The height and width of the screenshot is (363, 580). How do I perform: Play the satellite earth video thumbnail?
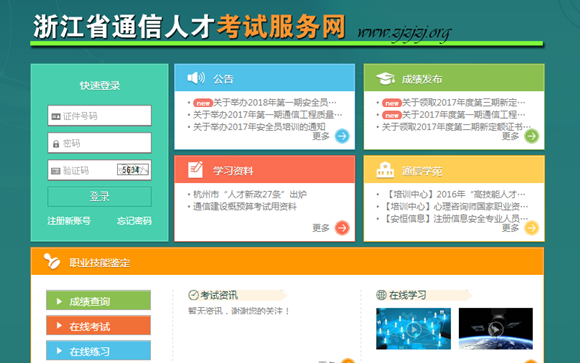[496, 329]
